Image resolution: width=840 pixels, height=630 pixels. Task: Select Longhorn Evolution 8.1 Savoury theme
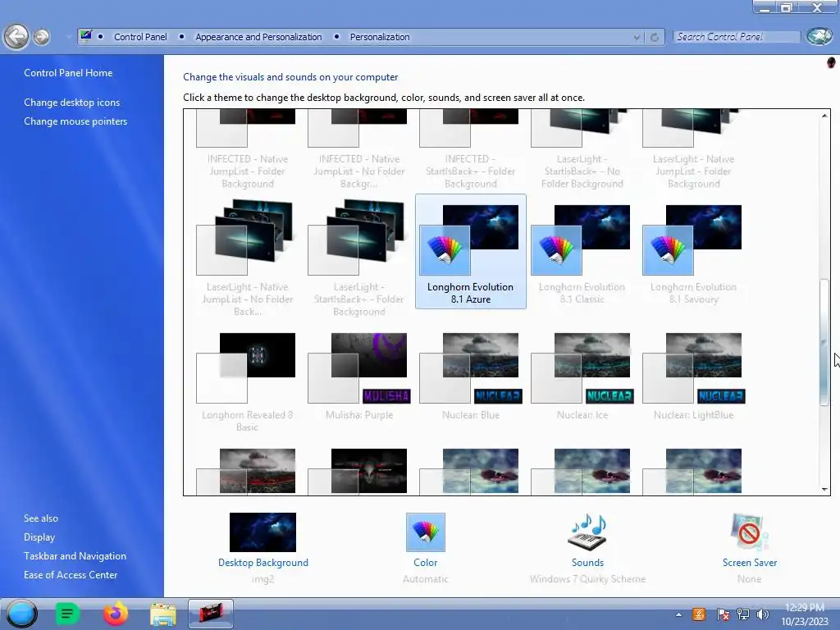coord(693,251)
